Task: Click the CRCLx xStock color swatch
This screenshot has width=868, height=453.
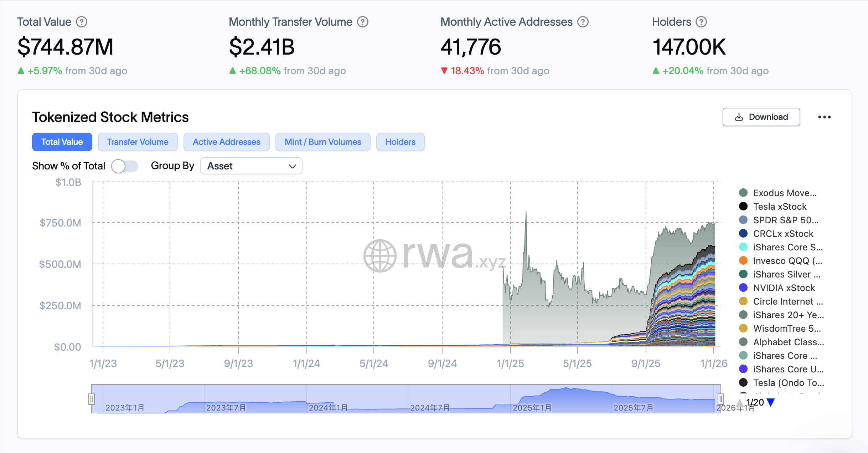Action: 743,234
